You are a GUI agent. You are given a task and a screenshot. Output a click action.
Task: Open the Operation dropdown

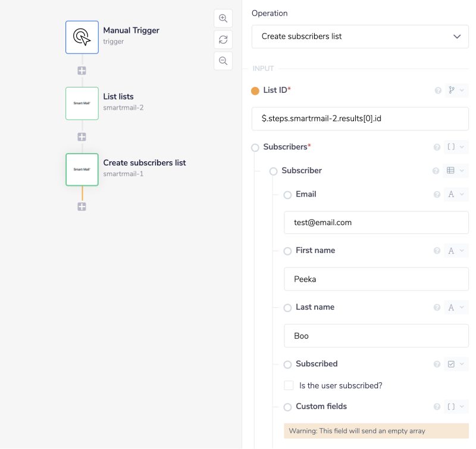[x=360, y=36]
